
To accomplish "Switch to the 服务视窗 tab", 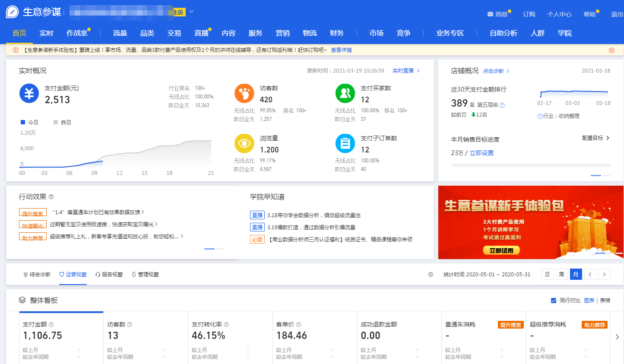I will (x=109, y=275).
